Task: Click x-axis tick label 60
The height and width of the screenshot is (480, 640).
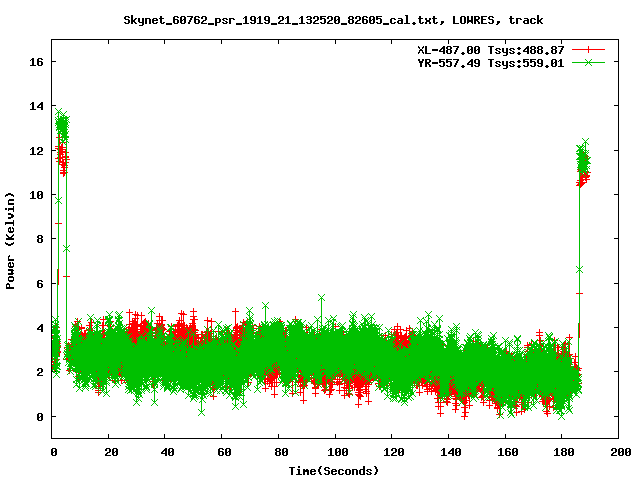Action: (x=224, y=452)
